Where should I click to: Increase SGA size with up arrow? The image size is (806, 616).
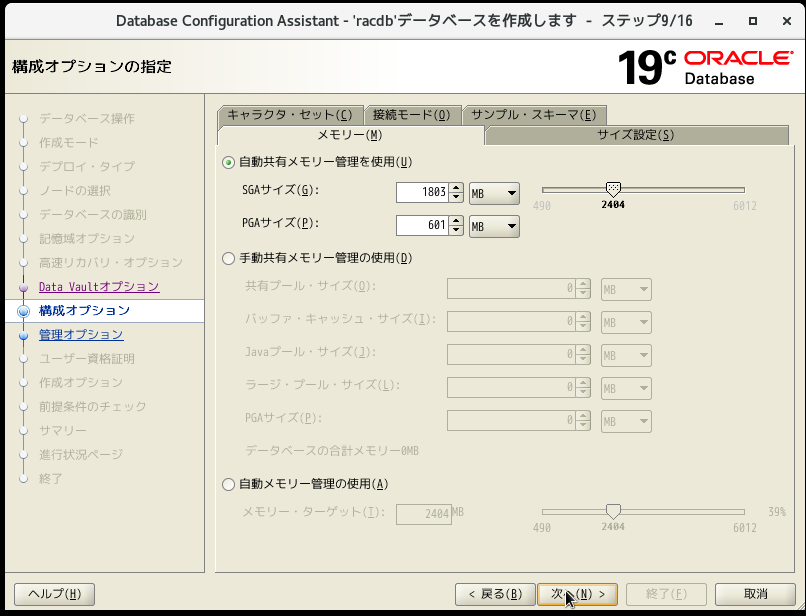[456, 188]
